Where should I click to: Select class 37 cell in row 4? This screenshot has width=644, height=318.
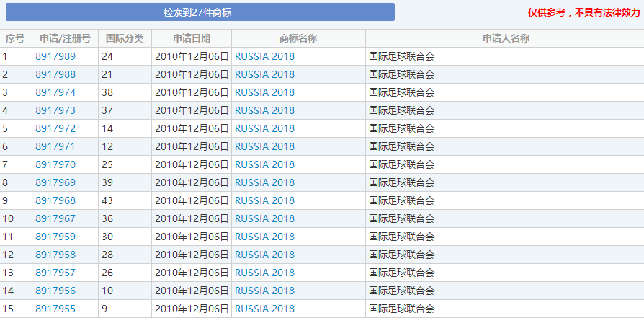click(125, 110)
